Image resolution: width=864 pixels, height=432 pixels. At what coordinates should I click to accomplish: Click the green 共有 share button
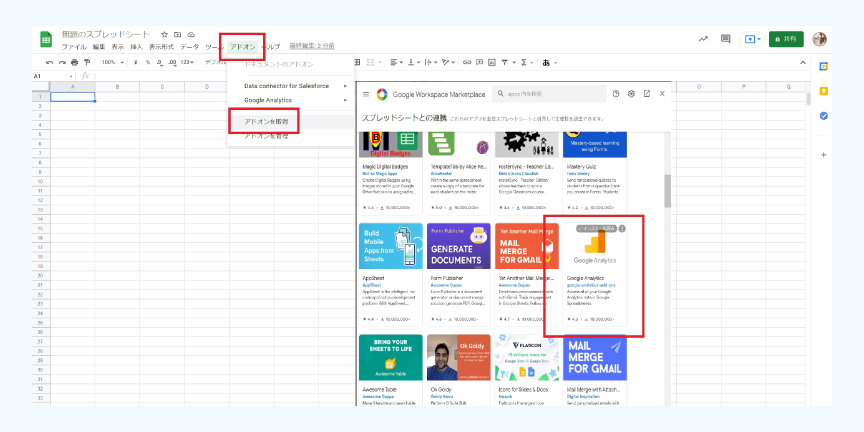[x=786, y=39]
